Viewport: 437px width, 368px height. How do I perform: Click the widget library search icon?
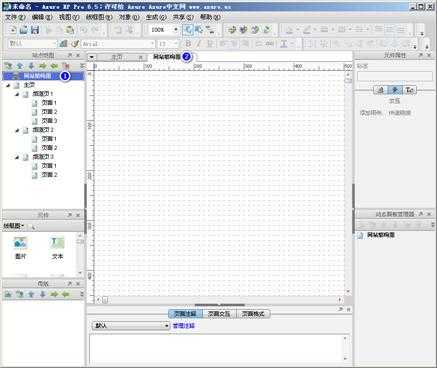[x=33, y=227]
